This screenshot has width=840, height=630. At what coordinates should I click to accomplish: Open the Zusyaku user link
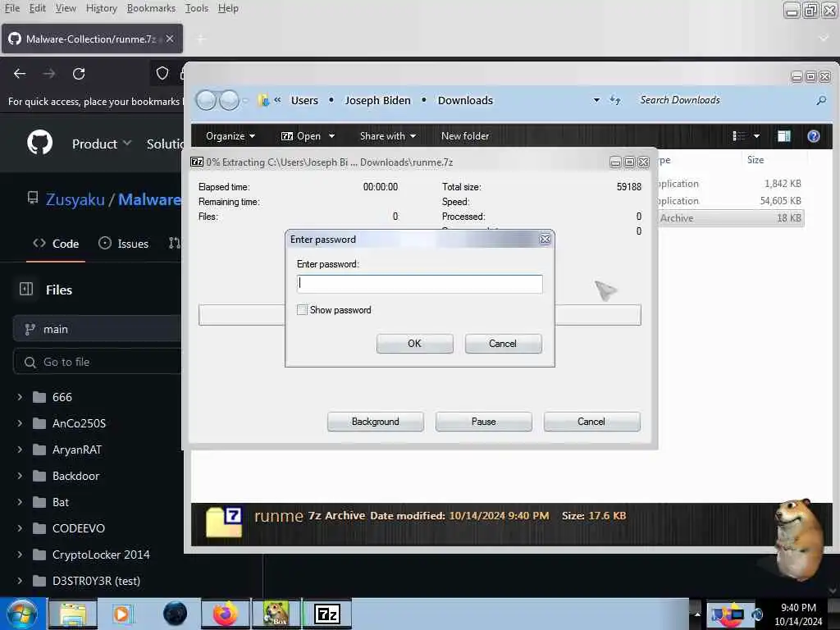point(75,199)
